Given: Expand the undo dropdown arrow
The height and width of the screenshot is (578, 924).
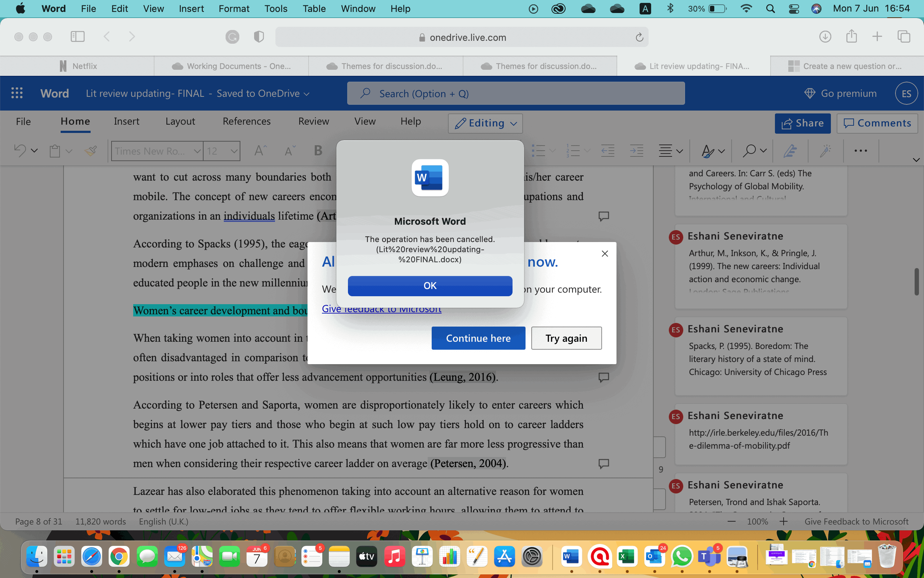Looking at the screenshot, I should click(34, 151).
